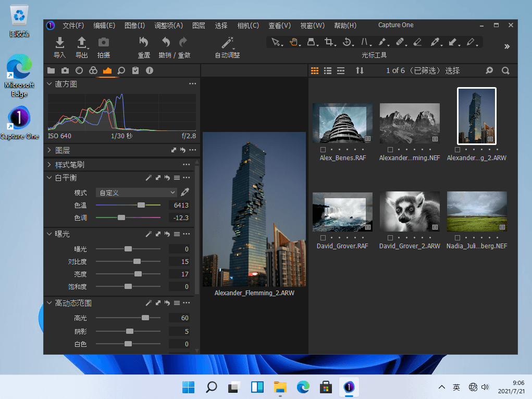The height and width of the screenshot is (399, 532).
Task: Select the Keystone tool
Action: (x=364, y=42)
